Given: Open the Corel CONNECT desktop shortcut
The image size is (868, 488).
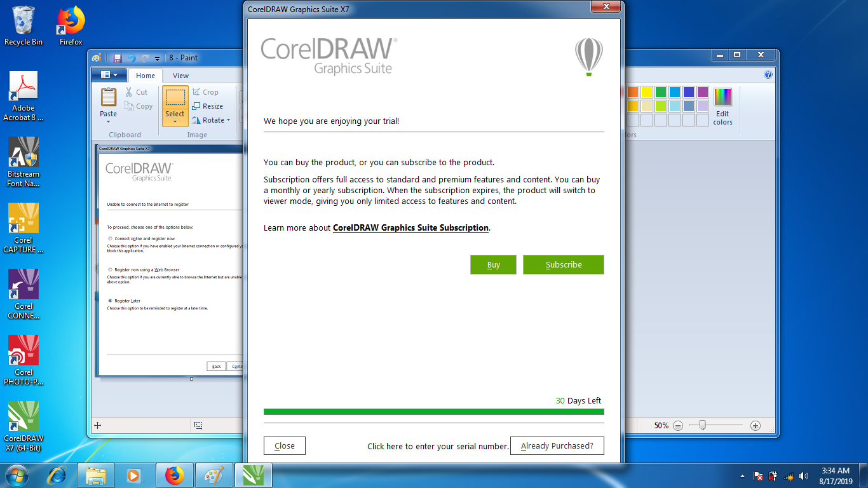Looking at the screenshot, I should (x=24, y=294).
